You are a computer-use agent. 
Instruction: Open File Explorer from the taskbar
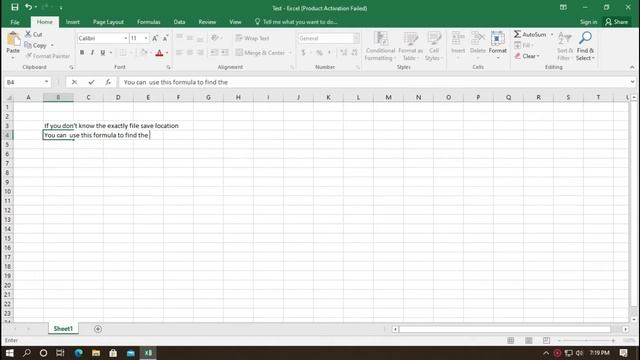click(x=96, y=353)
